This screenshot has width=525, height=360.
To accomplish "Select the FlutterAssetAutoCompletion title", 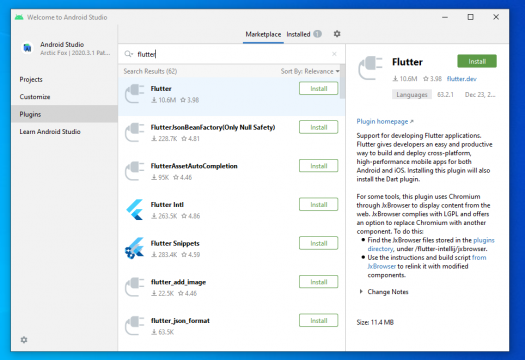I will tap(194, 166).
